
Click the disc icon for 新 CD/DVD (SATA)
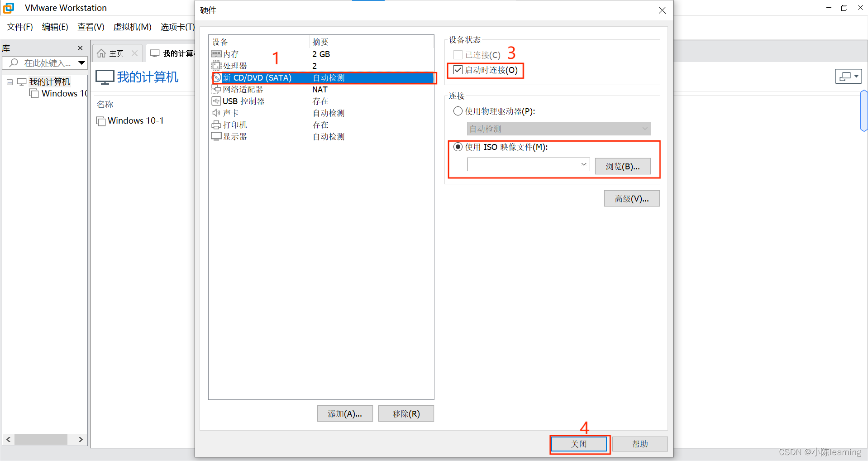pos(217,78)
